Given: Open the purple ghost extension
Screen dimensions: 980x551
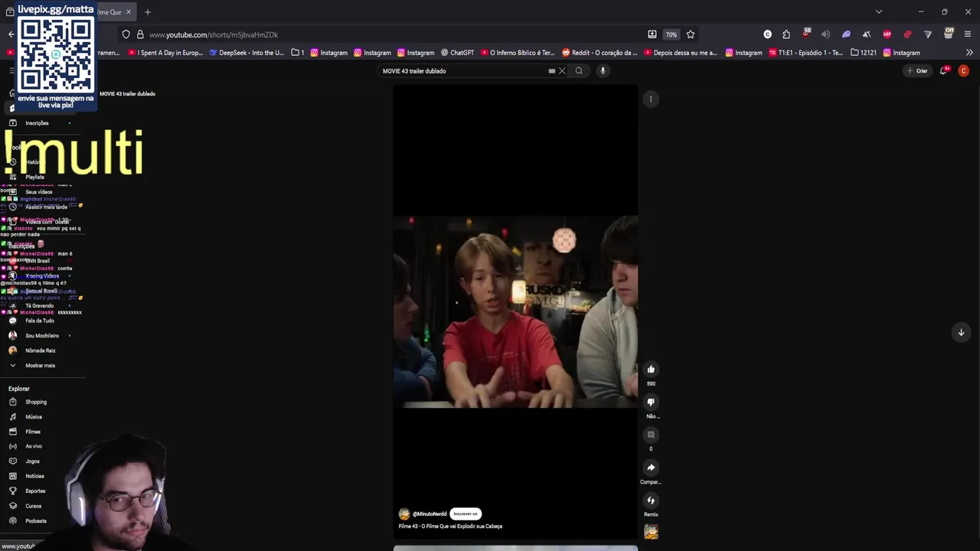Looking at the screenshot, I should point(846,34).
